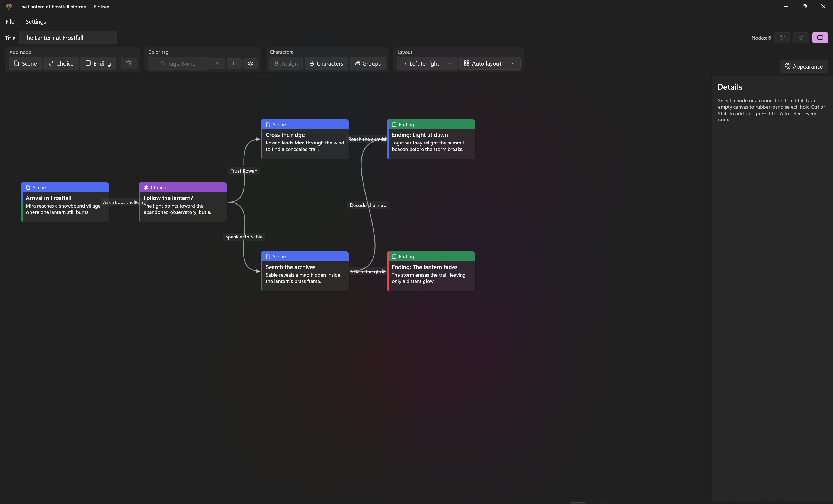Close the Plotree window

point(823,7)
